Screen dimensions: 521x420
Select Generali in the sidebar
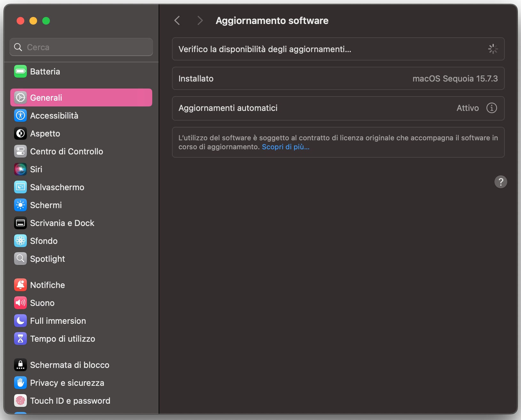(x=46, y=97)
